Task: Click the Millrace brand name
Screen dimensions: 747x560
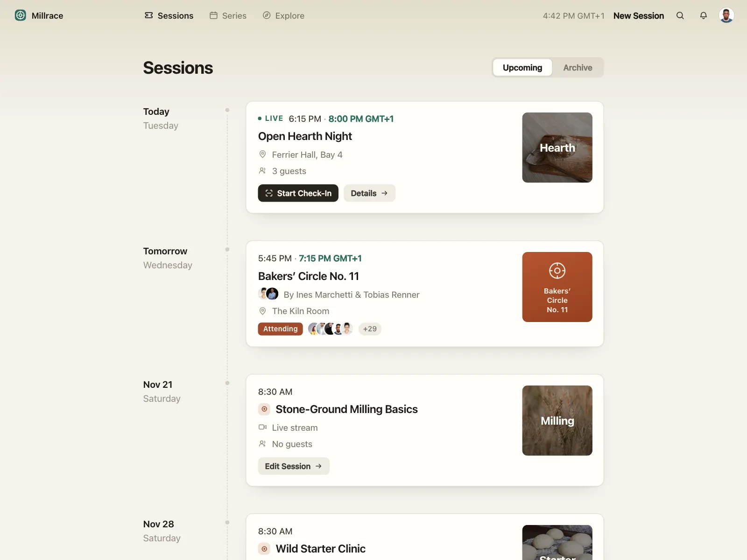Action: click(48, 15)
